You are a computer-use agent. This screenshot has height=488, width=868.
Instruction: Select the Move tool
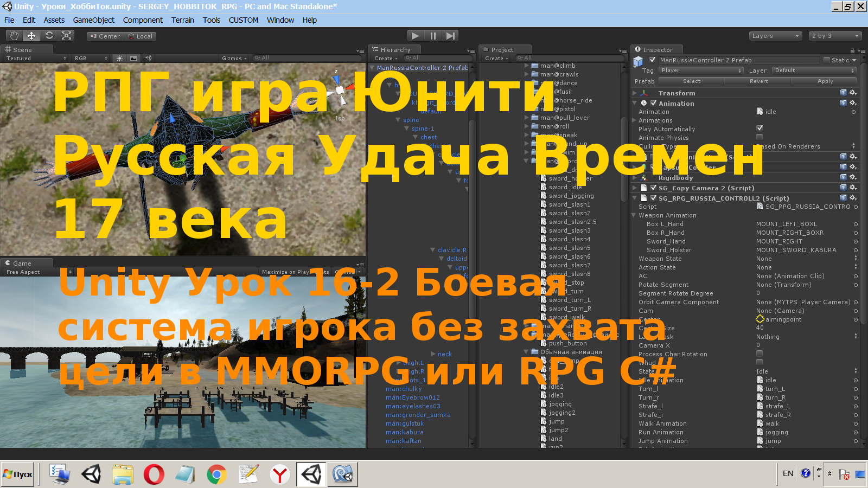click(x=31, y=36)
